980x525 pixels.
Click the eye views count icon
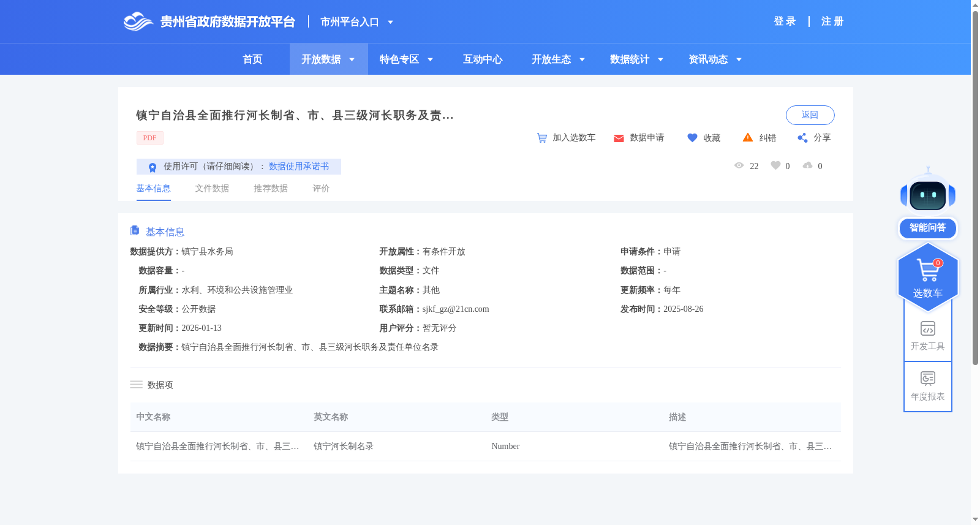tap(739, 165)
